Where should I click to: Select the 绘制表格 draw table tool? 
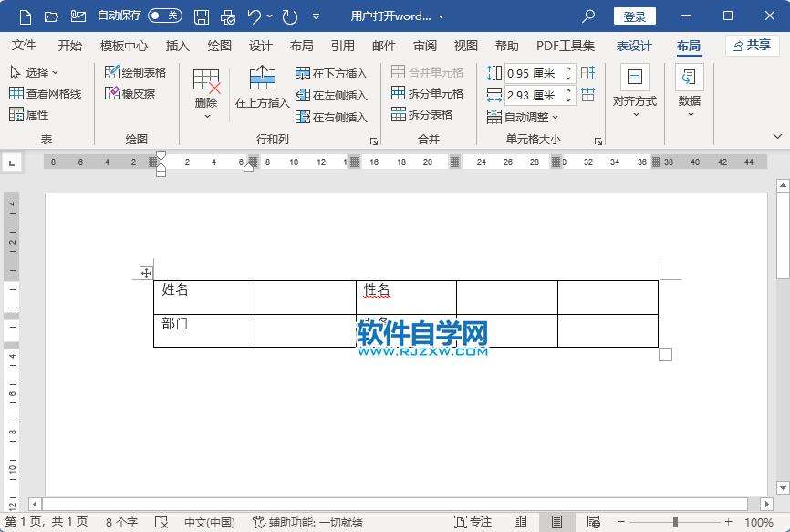136,72
